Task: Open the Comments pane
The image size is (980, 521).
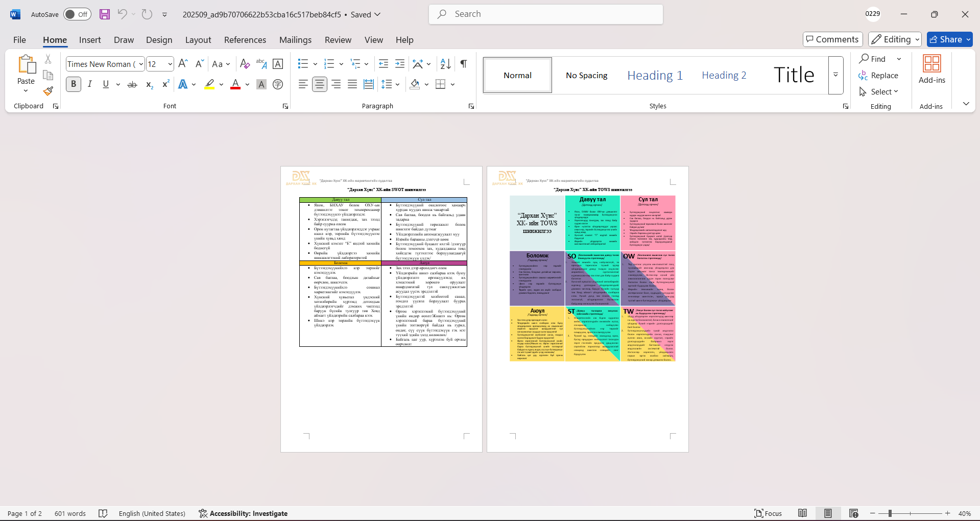Action: coord(832,39)
